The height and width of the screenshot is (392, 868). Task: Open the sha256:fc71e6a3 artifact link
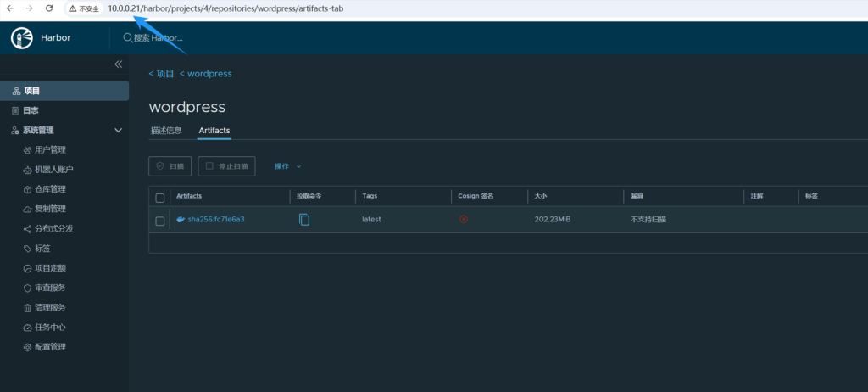[215, 220]
